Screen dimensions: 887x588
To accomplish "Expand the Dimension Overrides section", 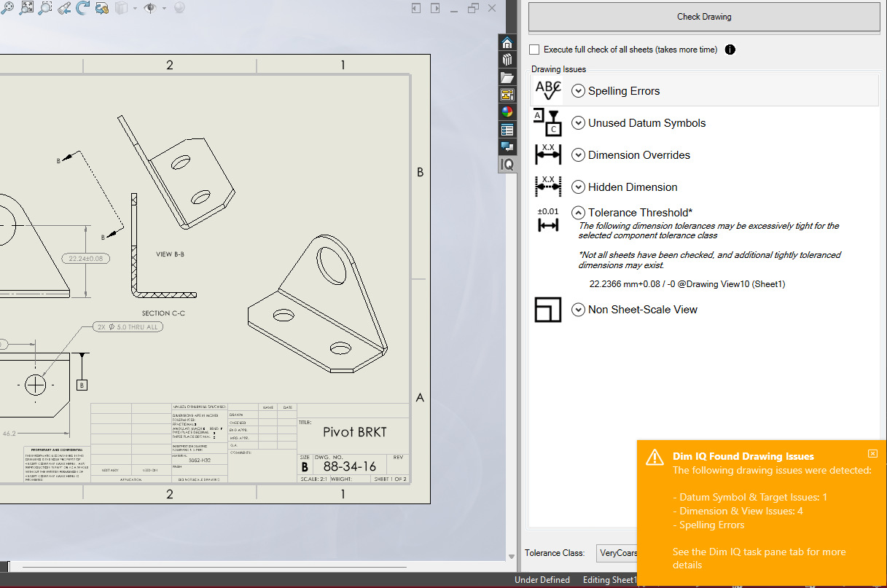I will pyautogui.click(x=578, y=154).
